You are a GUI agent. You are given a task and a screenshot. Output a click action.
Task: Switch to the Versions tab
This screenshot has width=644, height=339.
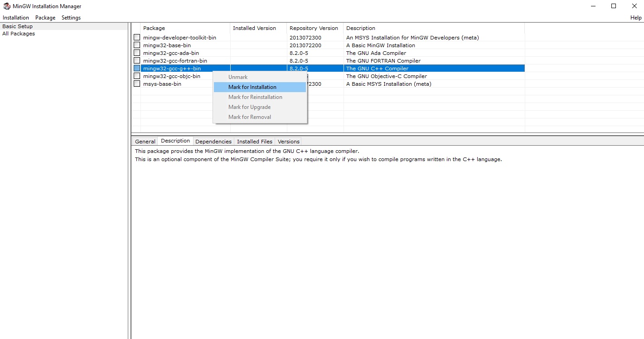pos(289,142)
